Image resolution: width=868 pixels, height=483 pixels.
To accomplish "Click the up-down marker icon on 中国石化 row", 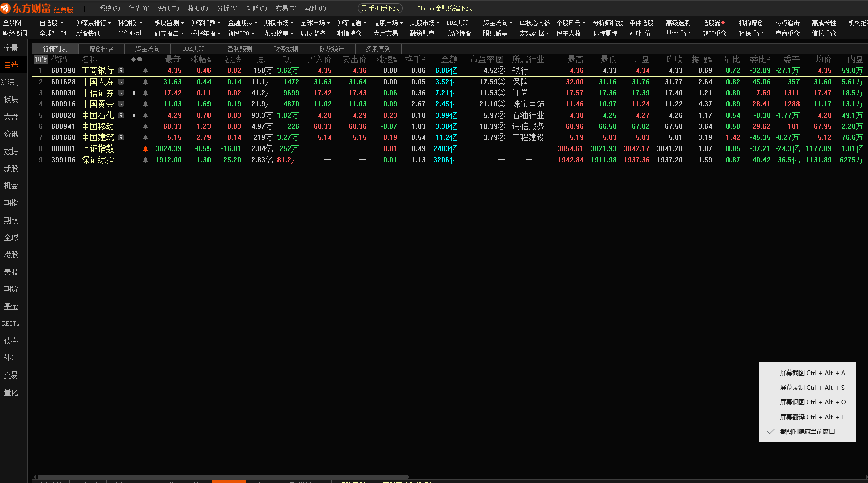I will coord(134,116).
